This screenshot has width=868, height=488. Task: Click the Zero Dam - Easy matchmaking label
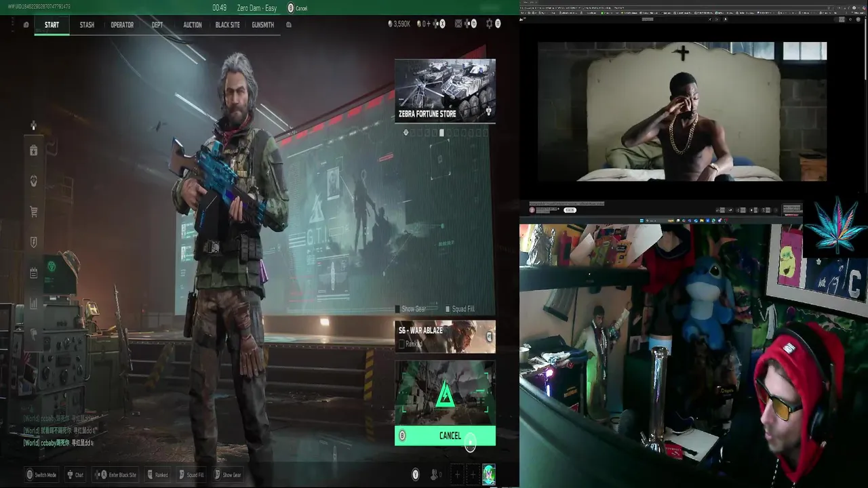coord(257,8)
